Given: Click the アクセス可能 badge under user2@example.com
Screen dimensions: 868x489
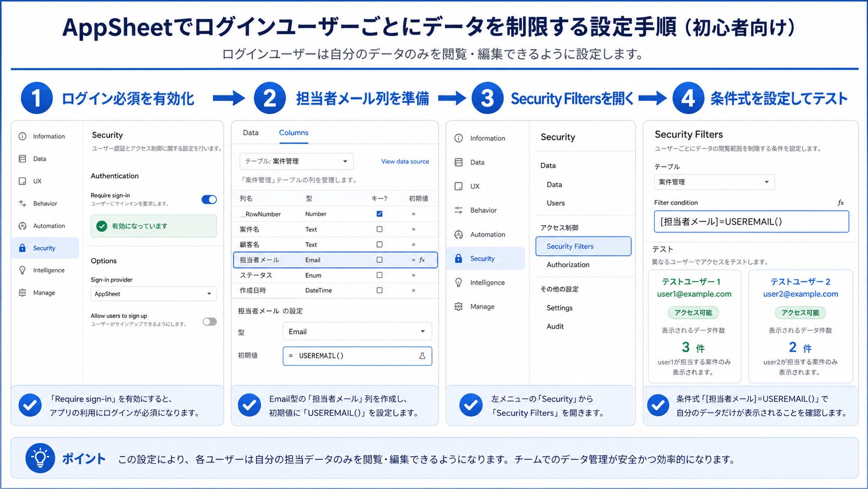Looking at the screenshot, I should (x=801, y=313).
